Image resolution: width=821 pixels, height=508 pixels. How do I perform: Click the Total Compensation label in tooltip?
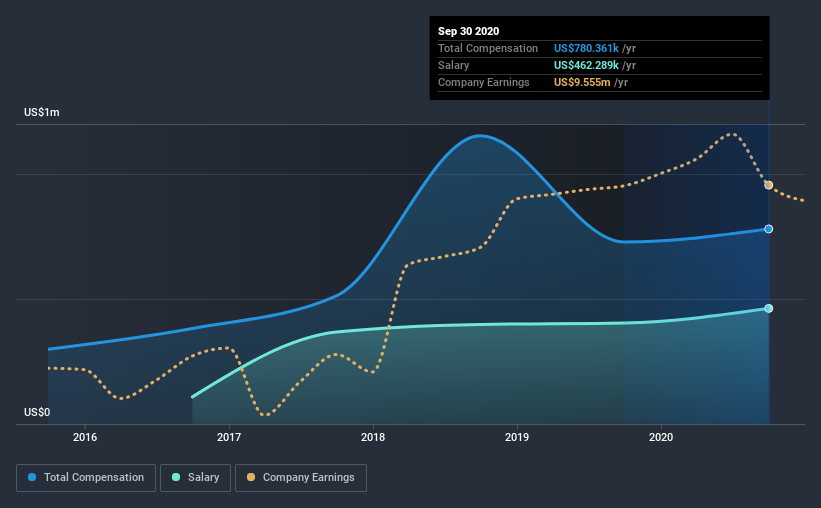coord(487,48)
